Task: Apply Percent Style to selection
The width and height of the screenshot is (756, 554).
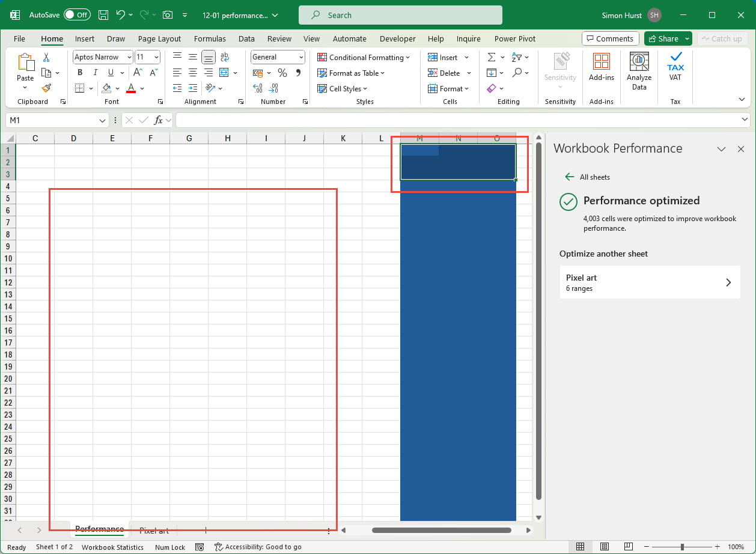Action: click(282, 73)
